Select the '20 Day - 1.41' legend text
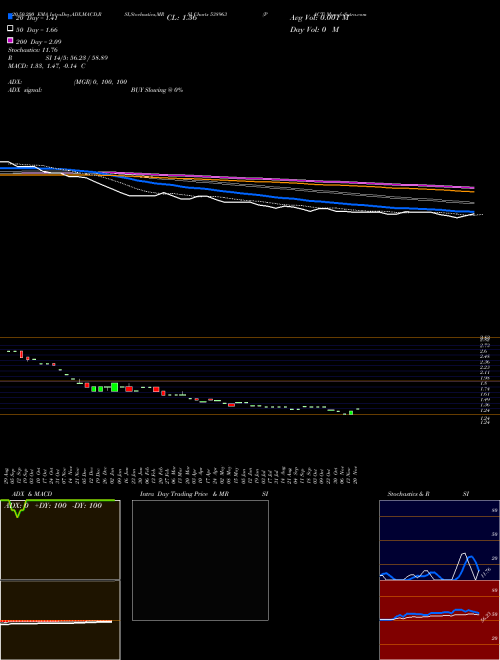Viewport: 500px width, 660px height. (36, 18)
